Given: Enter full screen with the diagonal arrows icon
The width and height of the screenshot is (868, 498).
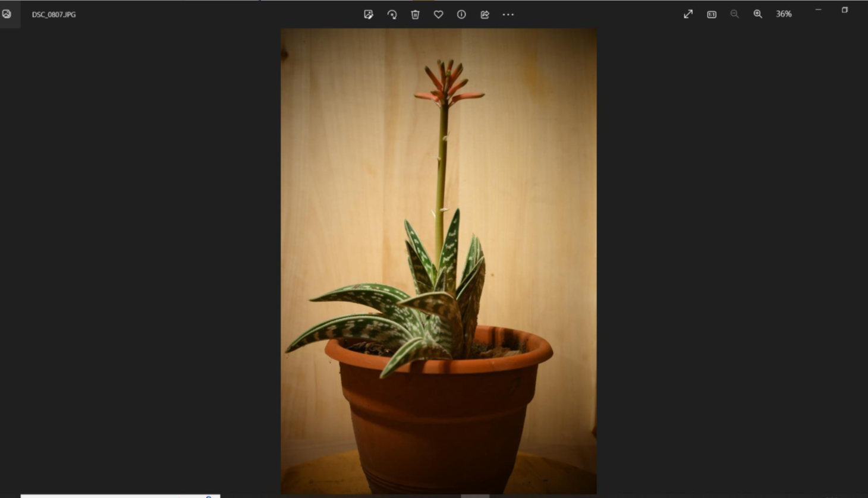Looking at the screenshot, I should pos(688,14).
